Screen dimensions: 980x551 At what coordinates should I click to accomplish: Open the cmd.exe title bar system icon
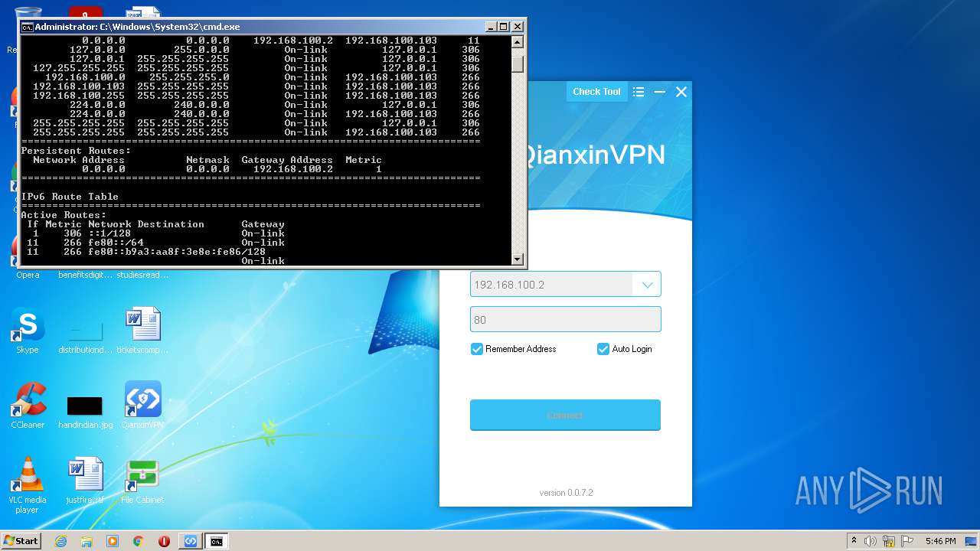click(28, 27)
